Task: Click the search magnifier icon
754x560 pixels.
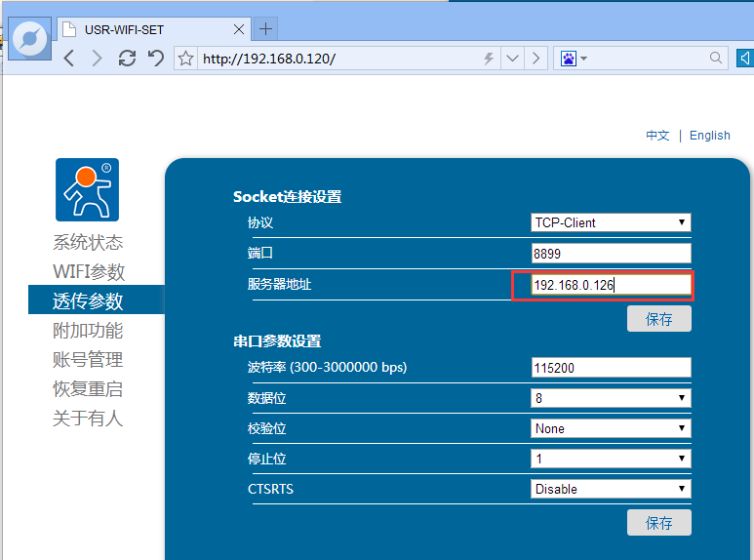Action: pyautogui.click(x=718, y=59)
